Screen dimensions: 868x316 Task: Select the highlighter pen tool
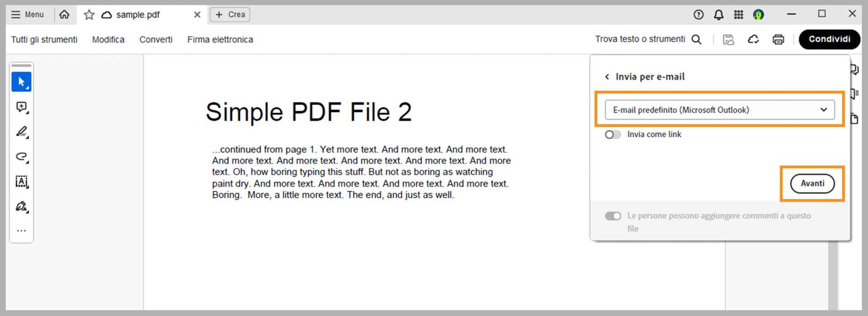pos(21,132)
